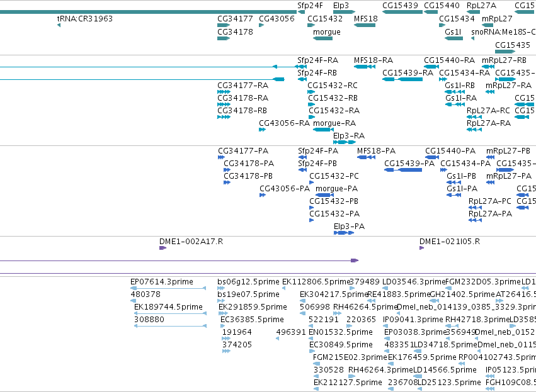The width and height of the screenshot is (536, 392).
Task: Select the morgue-PA protein feature
Action: (x=324, y=195)
